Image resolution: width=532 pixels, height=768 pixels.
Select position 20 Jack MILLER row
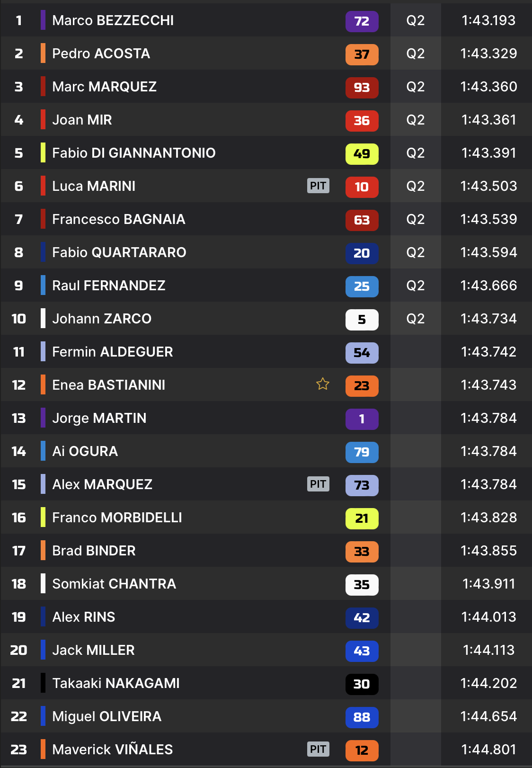[x=266, y=650]
